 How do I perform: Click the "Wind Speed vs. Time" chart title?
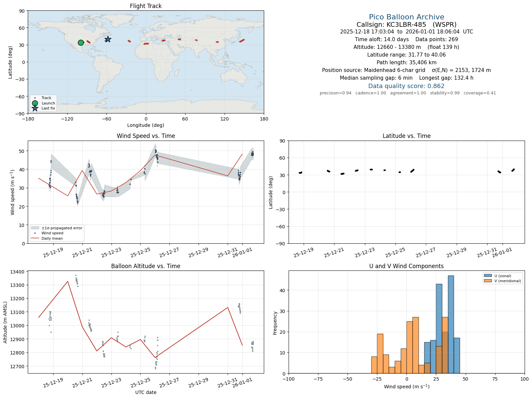146,136
